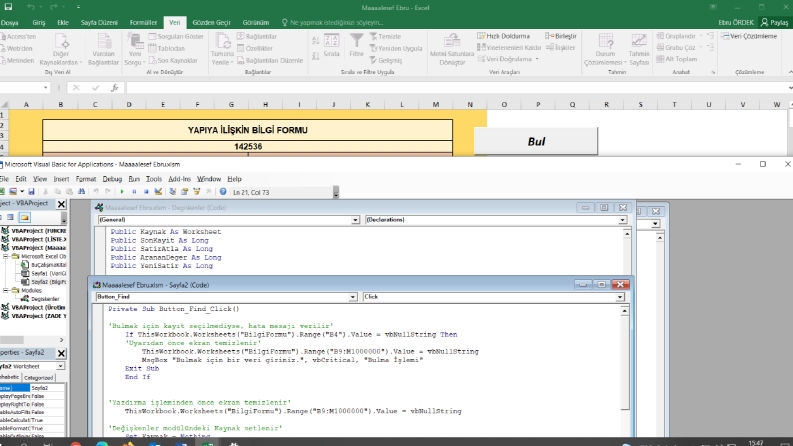Open (General) object dropdown in Degiskenler window
This screenshot has width=793, height=446.
[x=355, y=220]
